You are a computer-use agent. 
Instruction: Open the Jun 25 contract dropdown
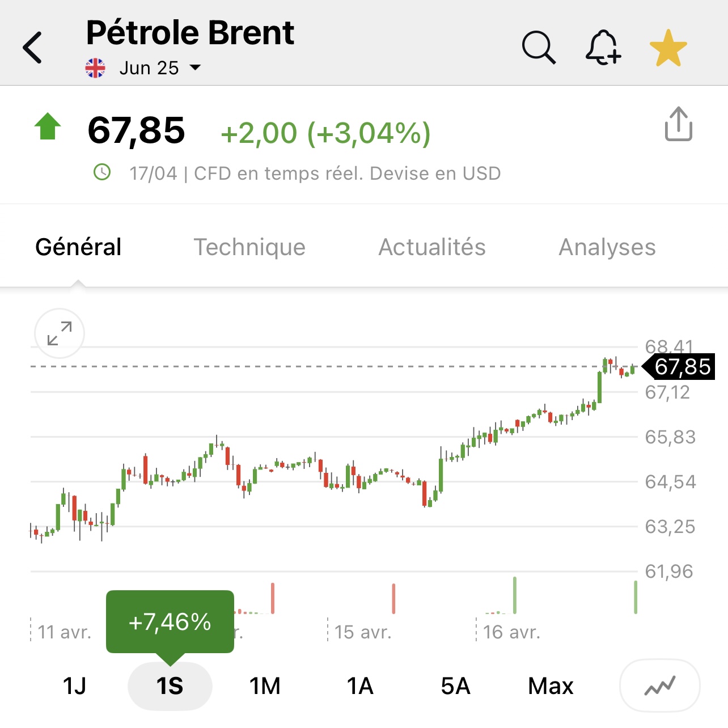click(x=160, y=68)
